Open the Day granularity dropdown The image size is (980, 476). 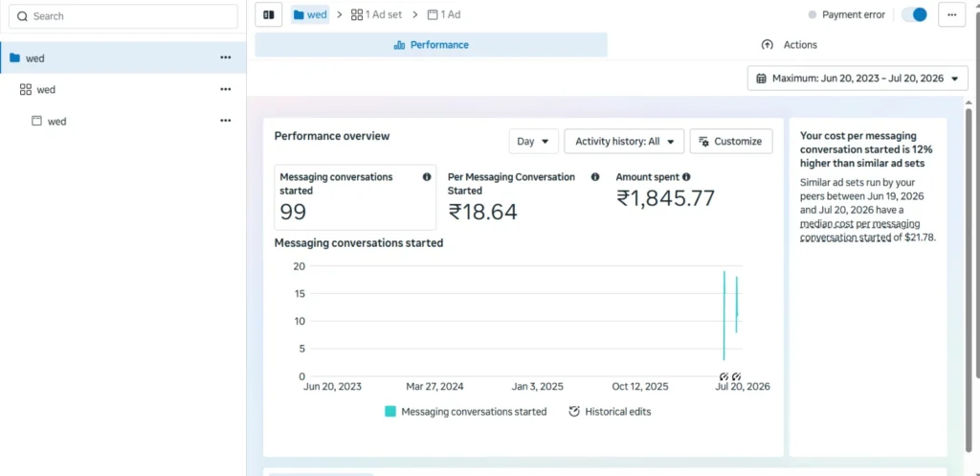(x=533, y=142)
